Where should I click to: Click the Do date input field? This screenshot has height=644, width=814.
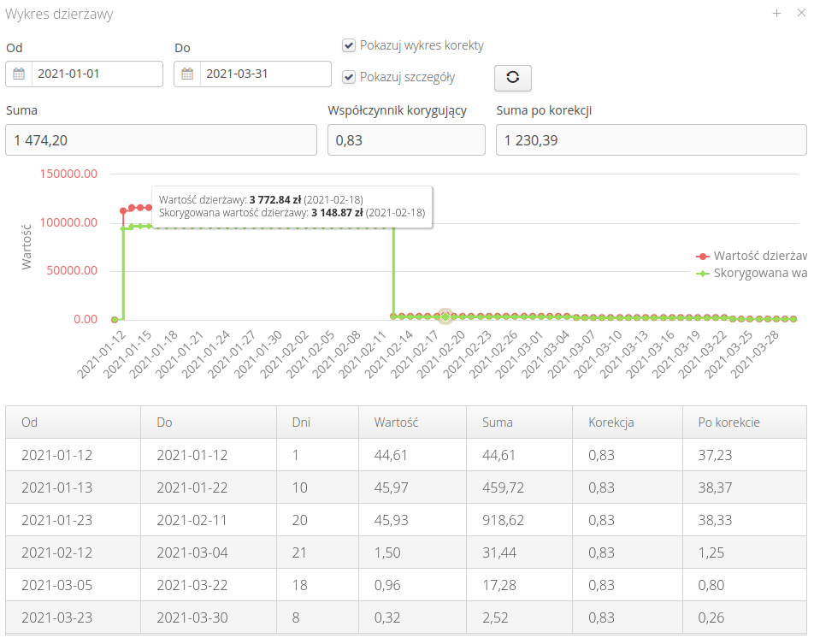pos(265,74)
